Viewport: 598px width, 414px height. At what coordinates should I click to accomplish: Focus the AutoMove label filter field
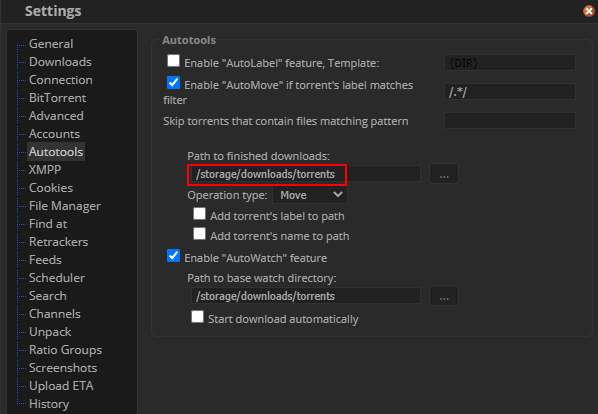(510, 92)
